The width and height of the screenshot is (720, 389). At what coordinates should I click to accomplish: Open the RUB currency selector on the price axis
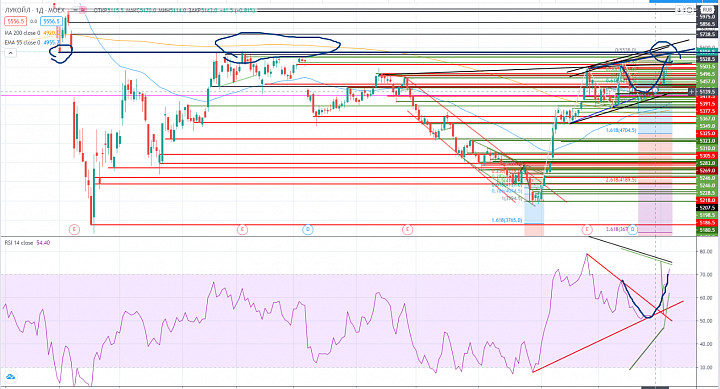[x=708, y=10]
